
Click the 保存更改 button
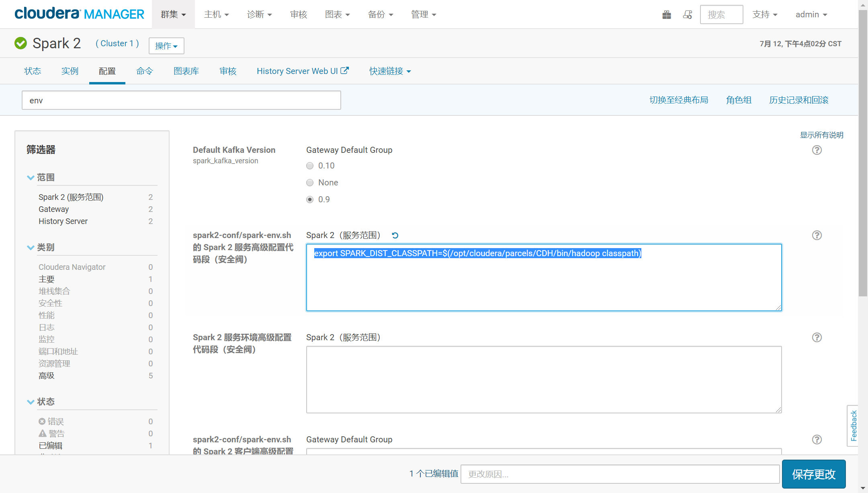(x=814, y=474)
